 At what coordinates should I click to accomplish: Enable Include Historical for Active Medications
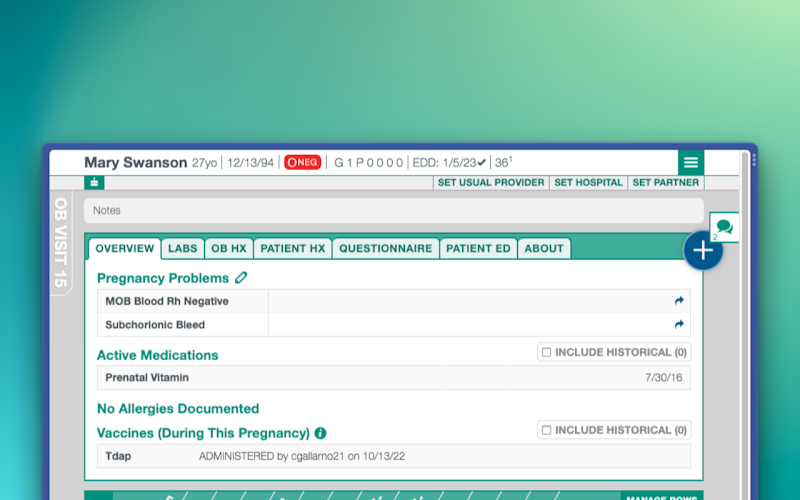point(546,353)
